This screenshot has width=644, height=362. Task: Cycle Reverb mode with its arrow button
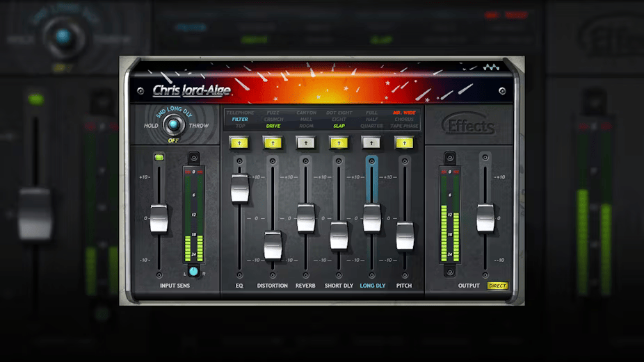[305, 143]
